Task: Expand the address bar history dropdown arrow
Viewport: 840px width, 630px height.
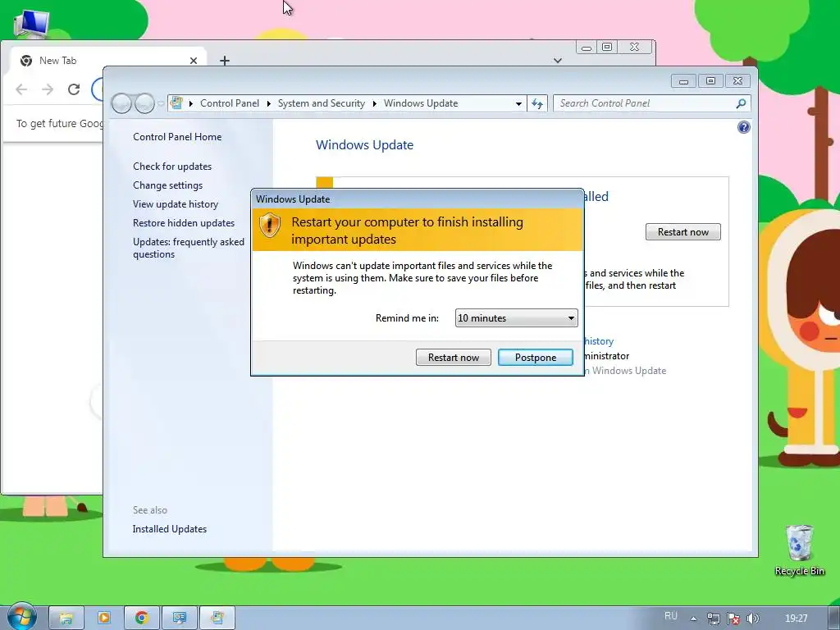Action: (x=518, y=103)
